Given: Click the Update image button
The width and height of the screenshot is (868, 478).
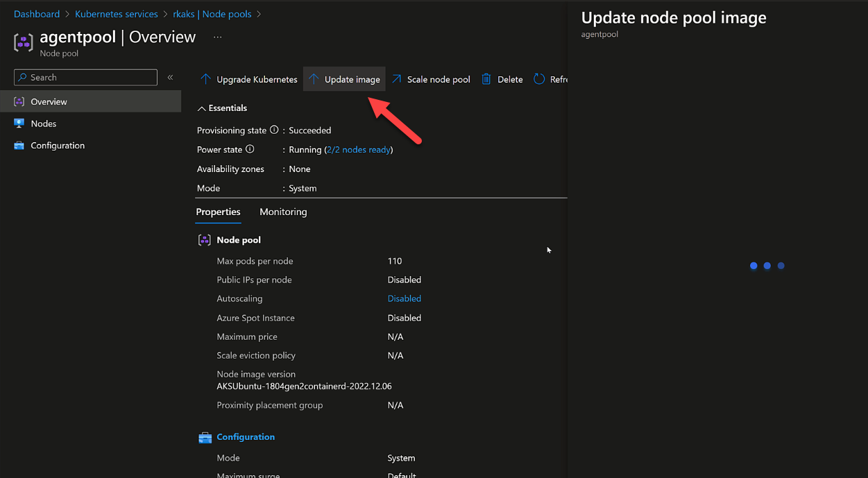Looking at the screenshot, I should (344, 79).
